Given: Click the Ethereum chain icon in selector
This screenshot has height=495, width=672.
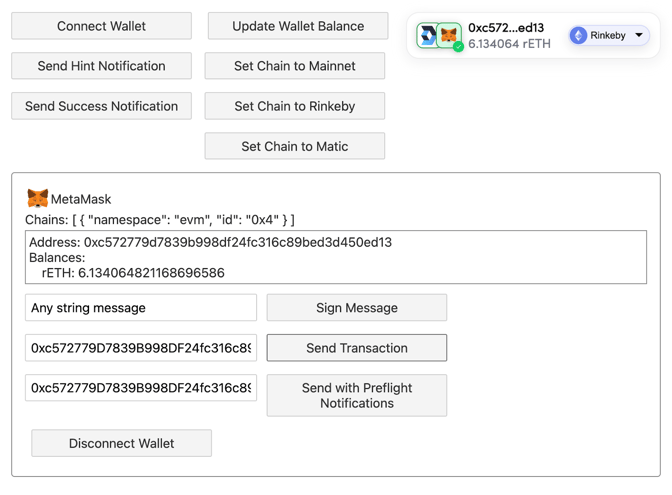Looking at the screenshot, I should (x=578, y=36).
